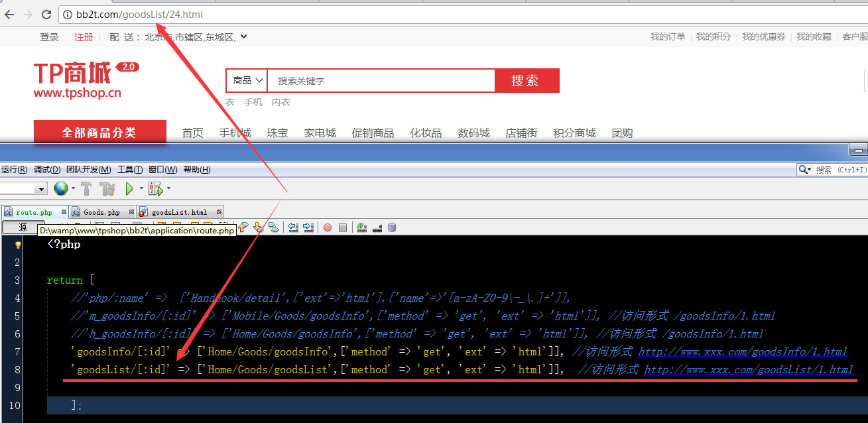Click the 搜索关键字 search input field

coord(381,81)
